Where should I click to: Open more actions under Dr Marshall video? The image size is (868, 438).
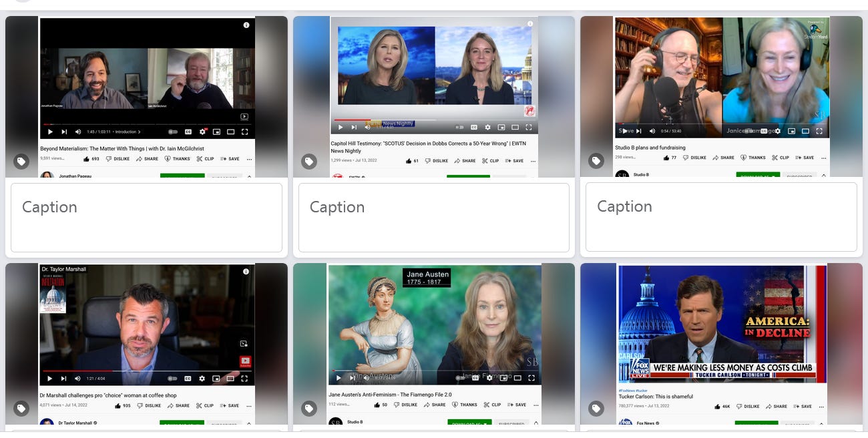pyautogui.click(x=249, y=405)
